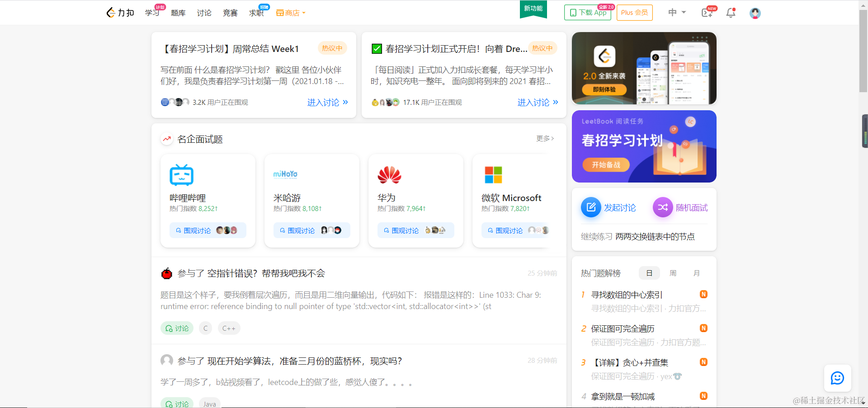
Task: Click the 发起讨论 pencil icon
Action: 591,207
